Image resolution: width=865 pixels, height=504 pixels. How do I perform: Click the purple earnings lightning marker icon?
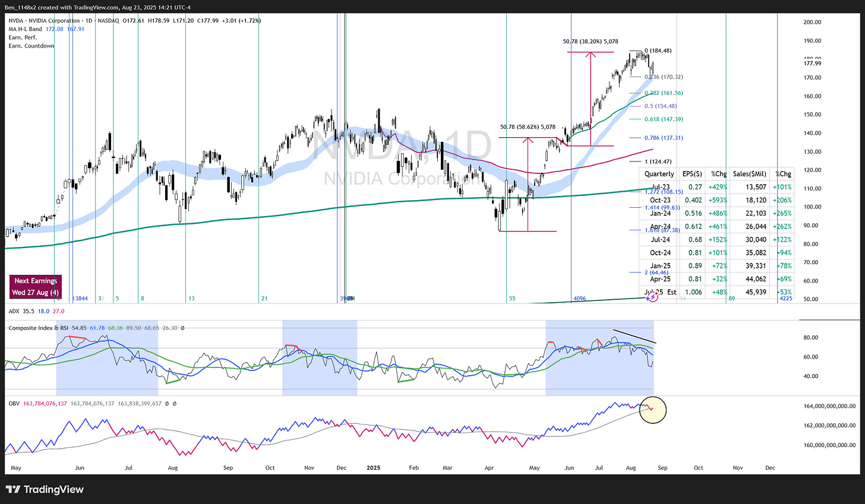click(652, 297)
